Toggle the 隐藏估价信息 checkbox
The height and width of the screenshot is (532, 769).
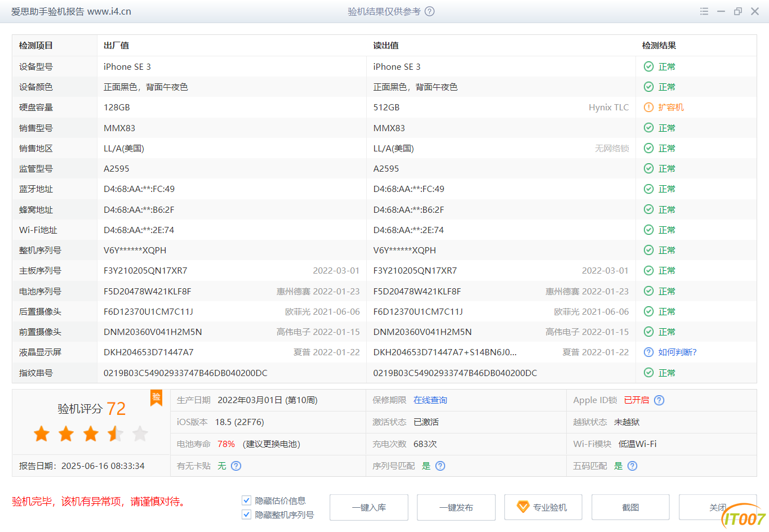point(246,500)
